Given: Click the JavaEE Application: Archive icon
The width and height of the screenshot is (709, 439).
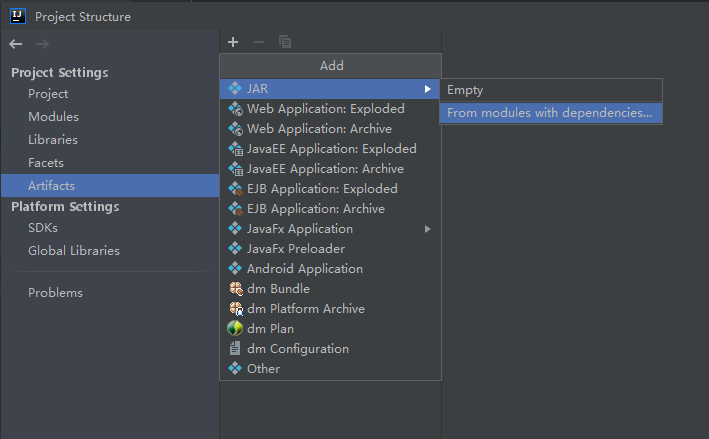Looking at the screenshot, I should 235,169.
